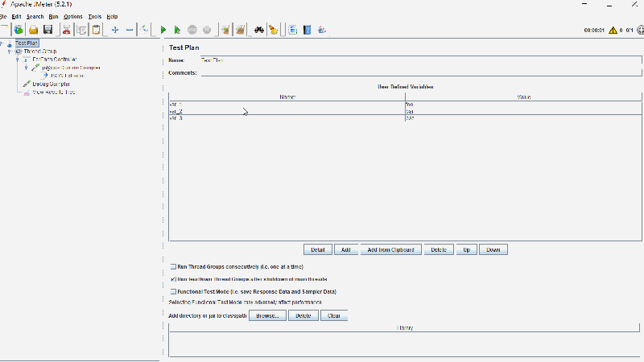Open the Tools menu
Screen dimensions: 644x362
pos(95,16)
